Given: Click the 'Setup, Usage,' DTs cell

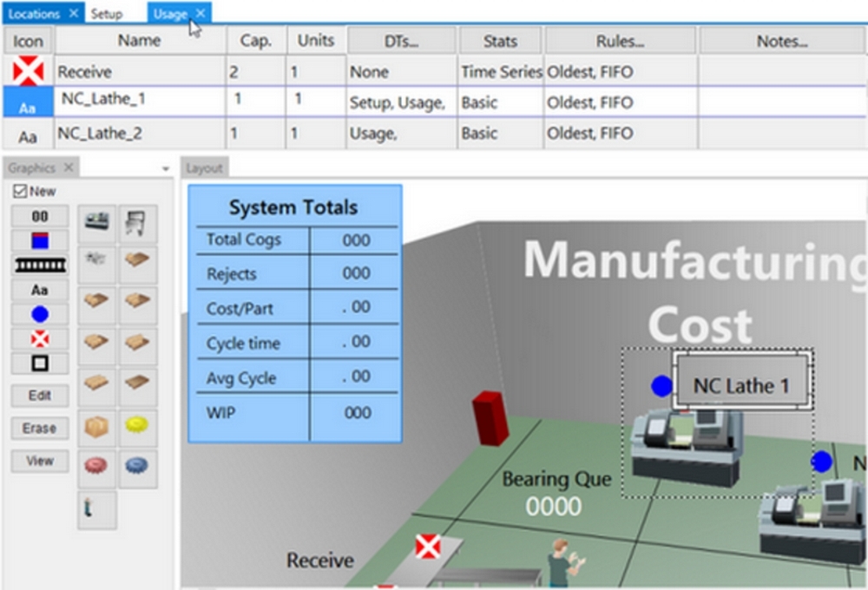Looking at the screenshot, I should click(x=402, y=102).
